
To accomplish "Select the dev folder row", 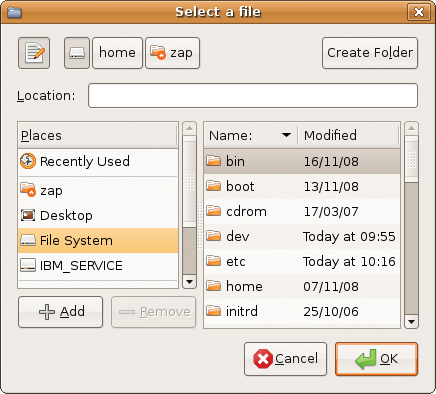I will (x=302, y=236).
